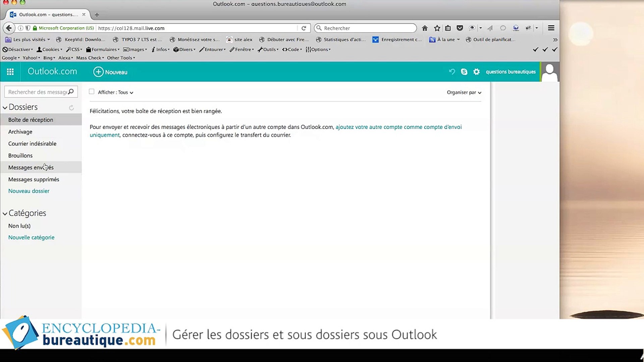The width and height of the screenshot is (644, 362).
Task: Click the search magnifier in the folder pane
Action: pyautogui.click(x=71, y=92)
